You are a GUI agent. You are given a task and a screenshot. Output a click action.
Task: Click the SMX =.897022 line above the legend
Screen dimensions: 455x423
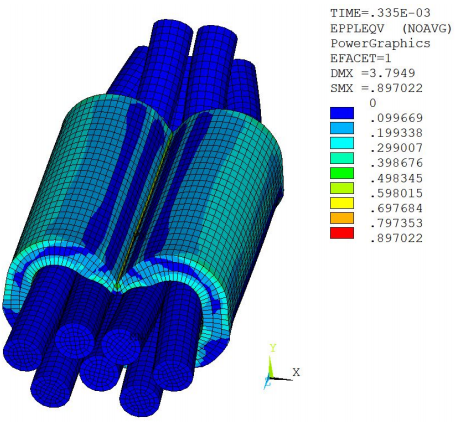click(x=376, y=88)
